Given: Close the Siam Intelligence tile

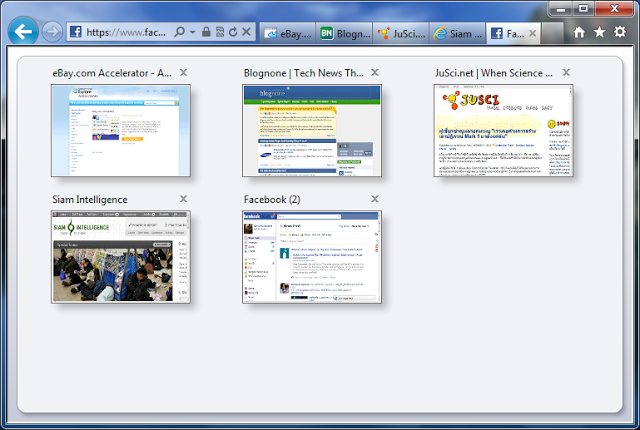Looking at the screenshot, I should tap(184, 199).
